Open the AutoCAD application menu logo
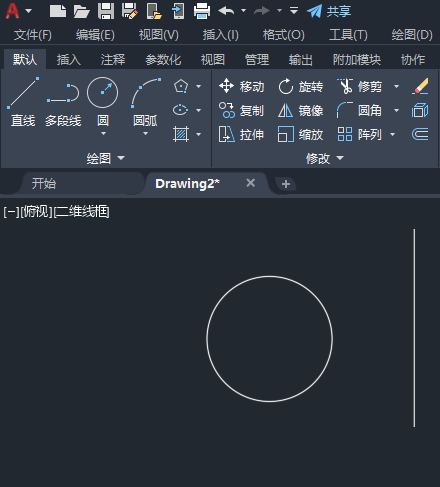 [x=13, y=11]
